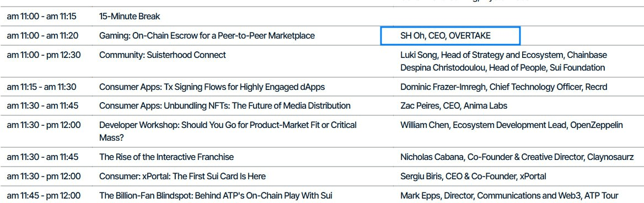Select The Billion-Fan Blindspot session title

click(x=216, y=196)
